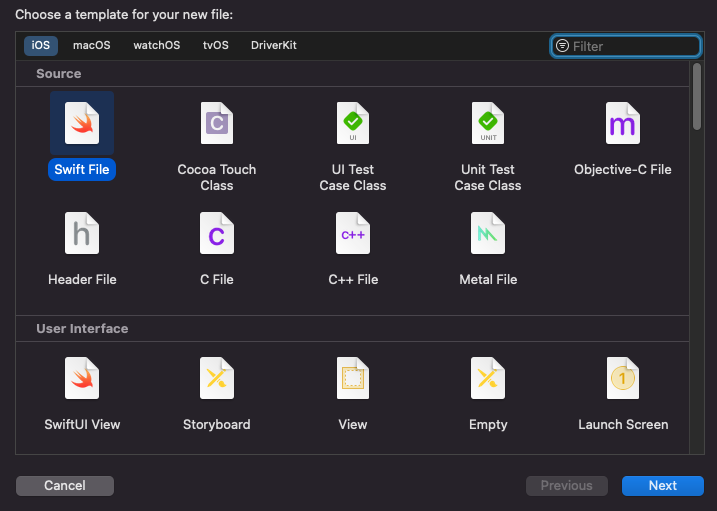Select the Swift File template icon
The height and width of the screenshot is (511, 717).
pyautogui.click(x=82, y=123)
